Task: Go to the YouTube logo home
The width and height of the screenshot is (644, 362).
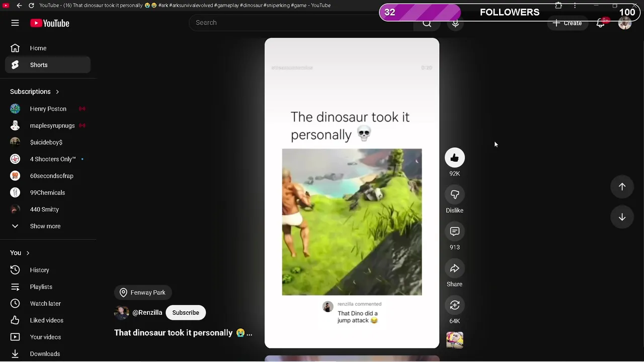Action: click(49, 23)
